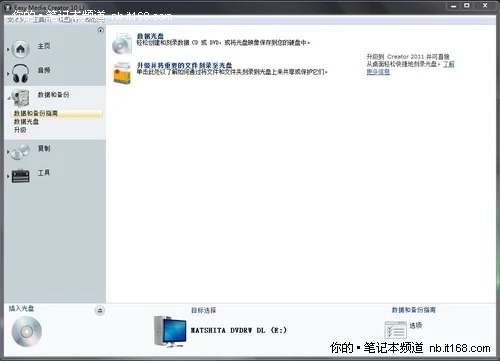Expand the 主页 section arrow
500x361 pixels.
(8, 49)
